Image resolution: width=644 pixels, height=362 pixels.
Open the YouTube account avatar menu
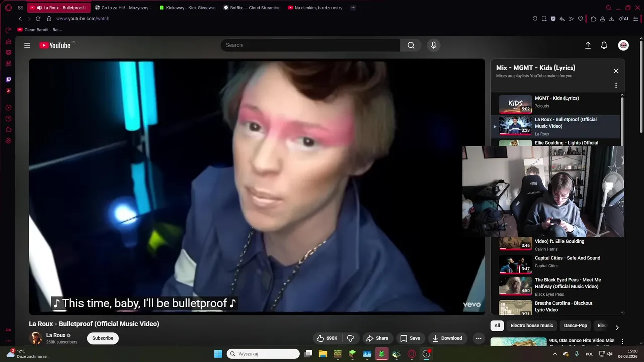[x=623, y=45]
